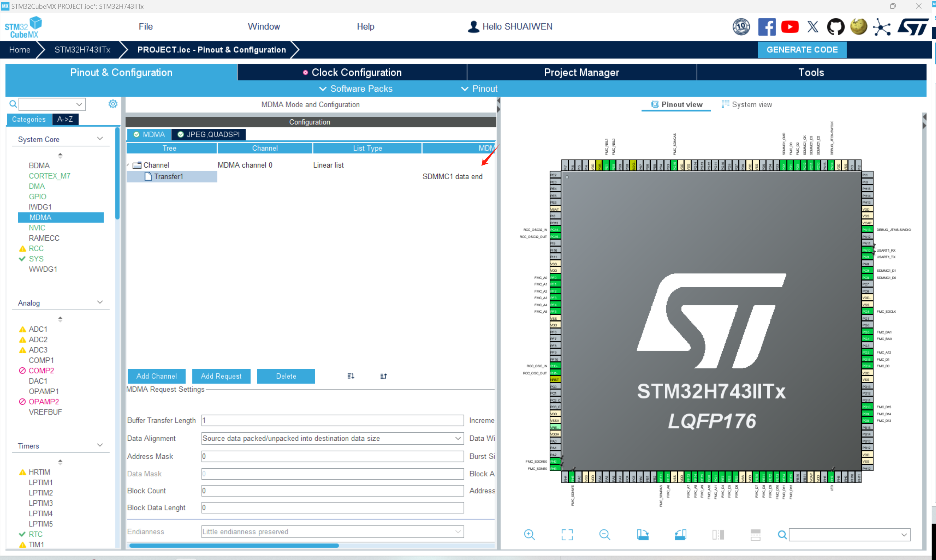This screenshot has height=560, width=936.
Task: Click the Channel folder icon
Action: click(137, 165)
